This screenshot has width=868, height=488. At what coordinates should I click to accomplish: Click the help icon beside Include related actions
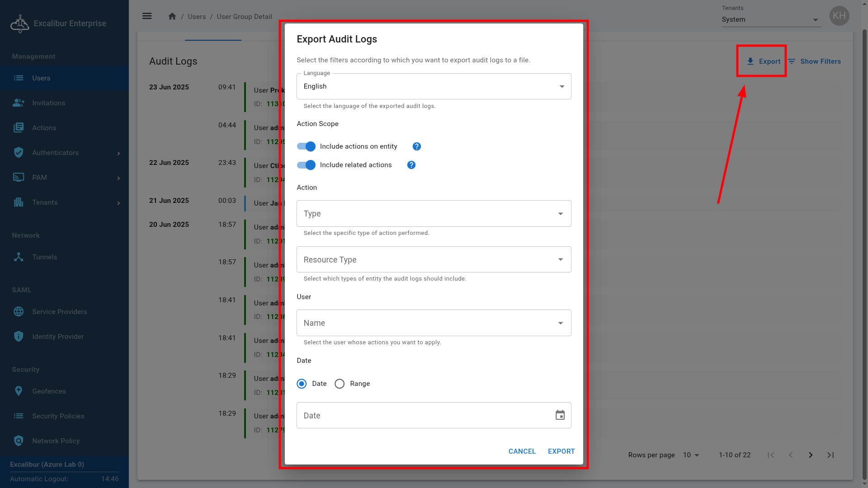point(411,165)
